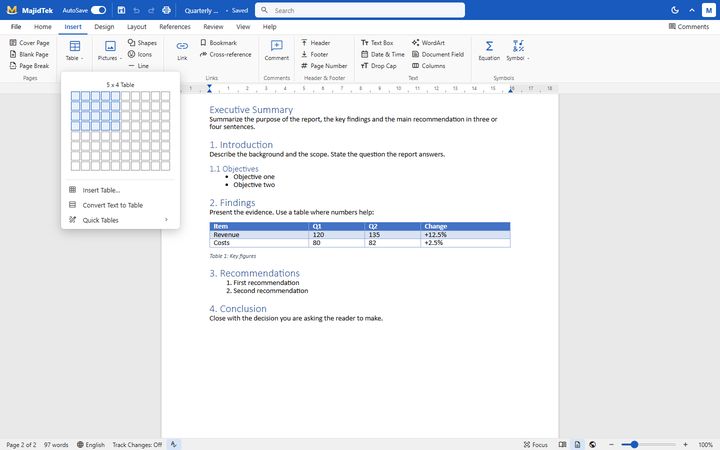Switch to the Design tab
This screenshot has width=720, height=450.
[104, 27]
